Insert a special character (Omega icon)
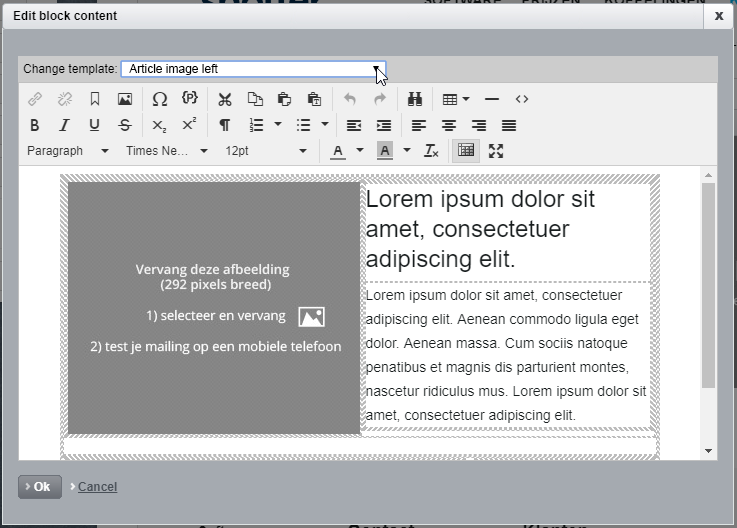 (x=160, y=99)
